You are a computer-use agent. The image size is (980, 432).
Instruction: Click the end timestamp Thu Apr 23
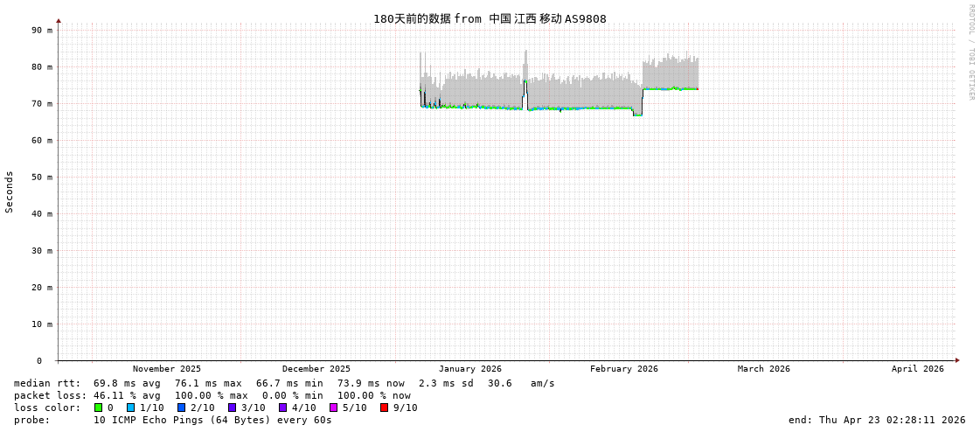[x=876, y=420]
